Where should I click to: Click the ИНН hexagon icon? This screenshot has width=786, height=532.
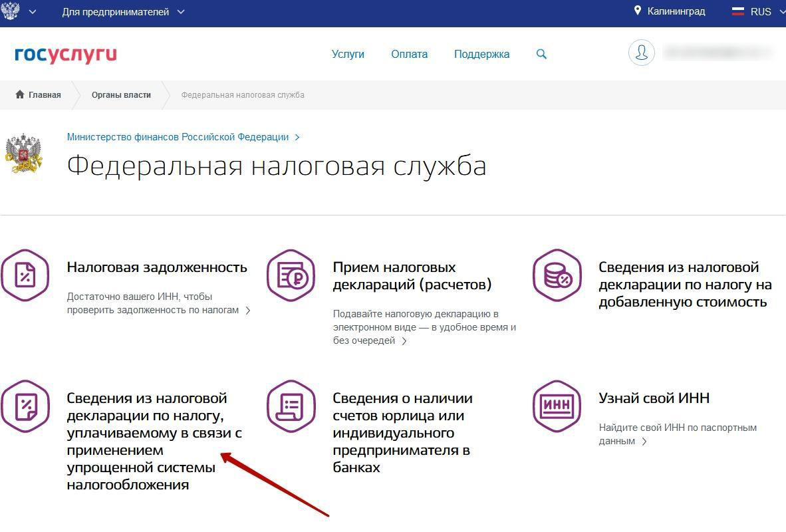click(x=557, y=406)
